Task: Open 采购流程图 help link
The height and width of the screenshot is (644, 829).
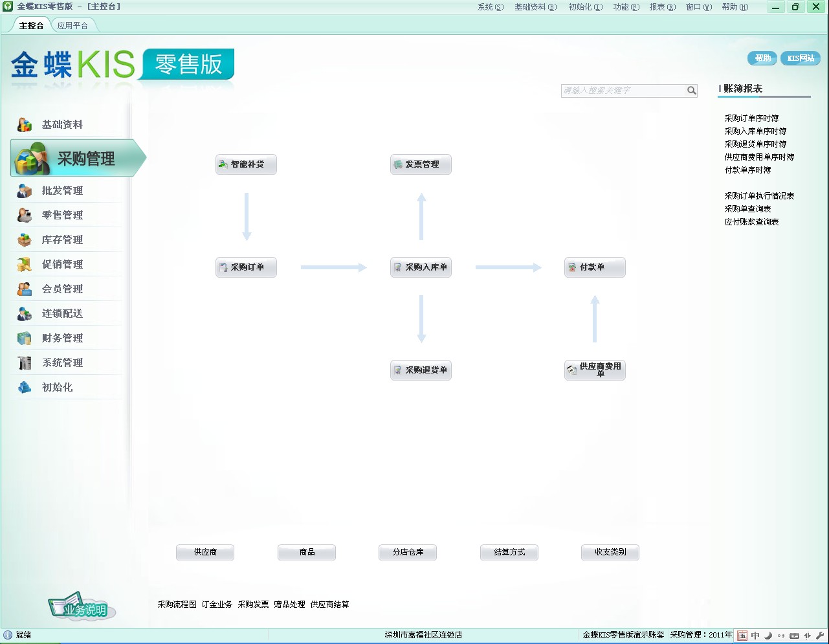Action: point(177,605)
